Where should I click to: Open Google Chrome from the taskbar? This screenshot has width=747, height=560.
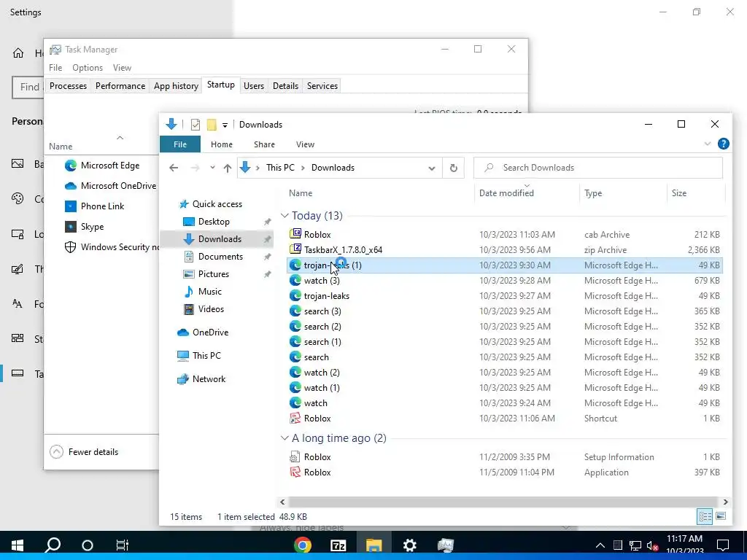(303, 545)
